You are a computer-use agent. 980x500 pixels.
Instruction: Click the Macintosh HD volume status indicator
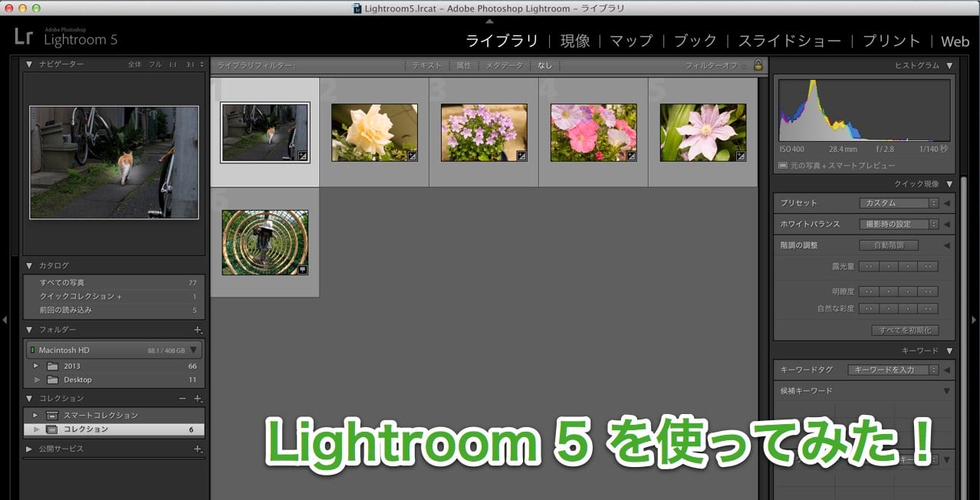click(32, 350)
